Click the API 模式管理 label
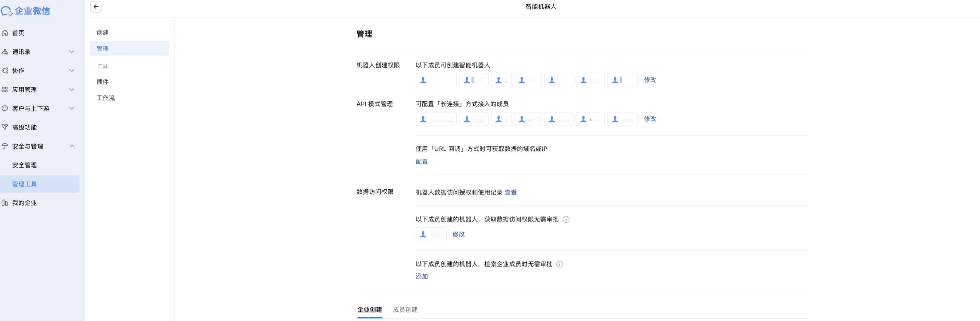Screen dimensions: 980x321 374,104
